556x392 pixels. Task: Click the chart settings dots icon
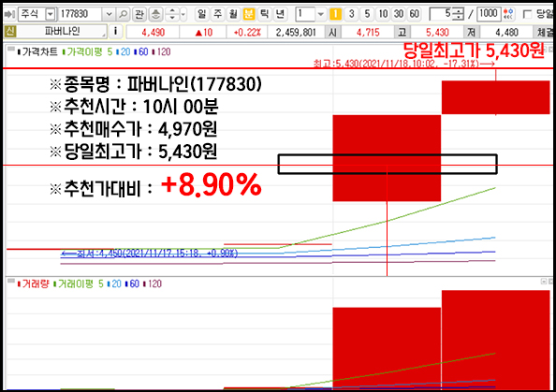point(508,14)
